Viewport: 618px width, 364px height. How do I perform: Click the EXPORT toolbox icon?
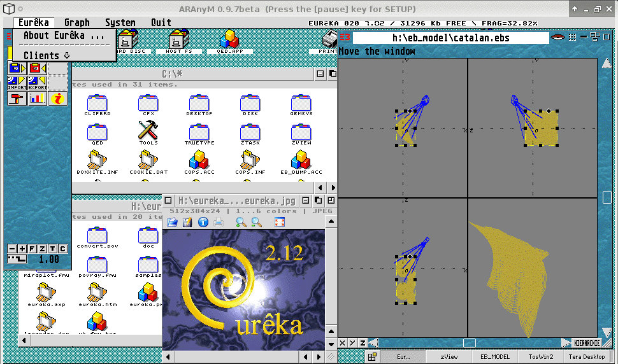[38, 83]
